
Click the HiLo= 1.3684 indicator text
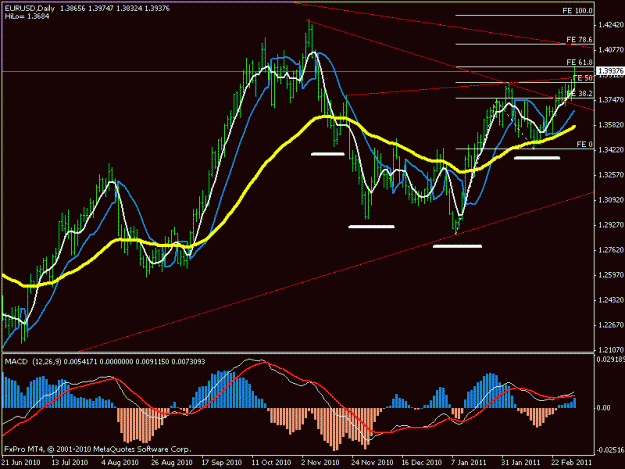(x=27, y=16)
